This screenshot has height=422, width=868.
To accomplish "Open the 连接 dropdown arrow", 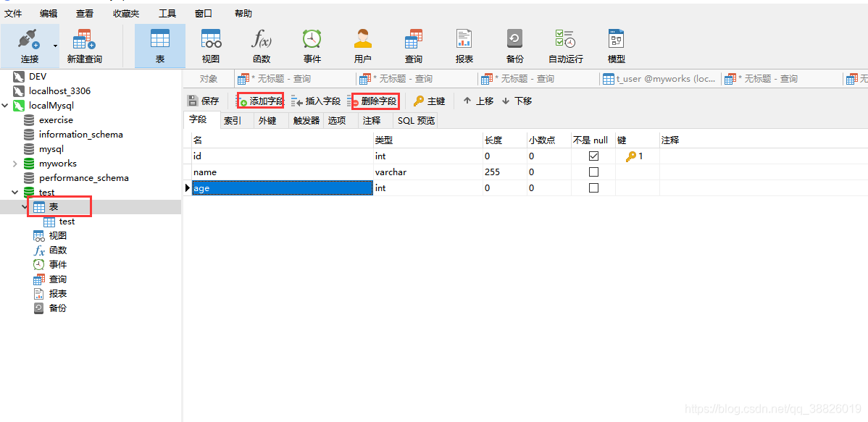I will point(55,46).
